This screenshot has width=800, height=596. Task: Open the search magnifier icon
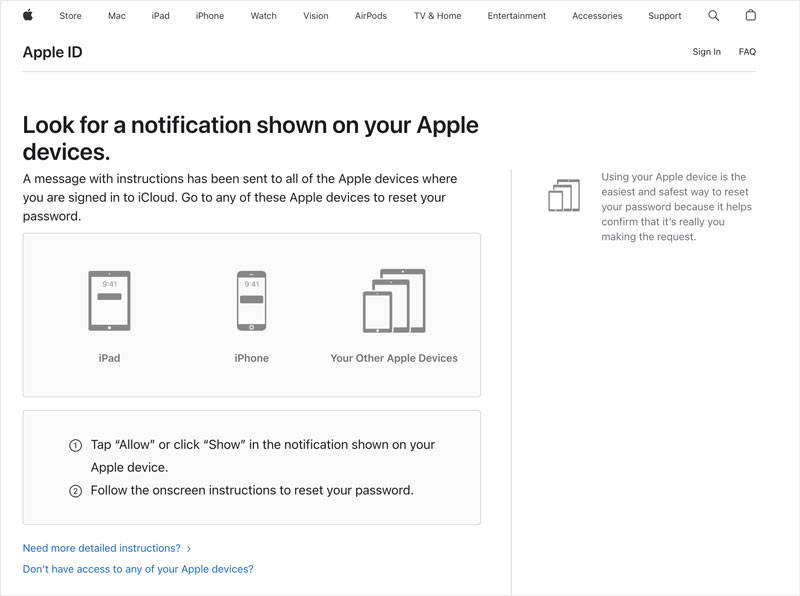(713, 16)
